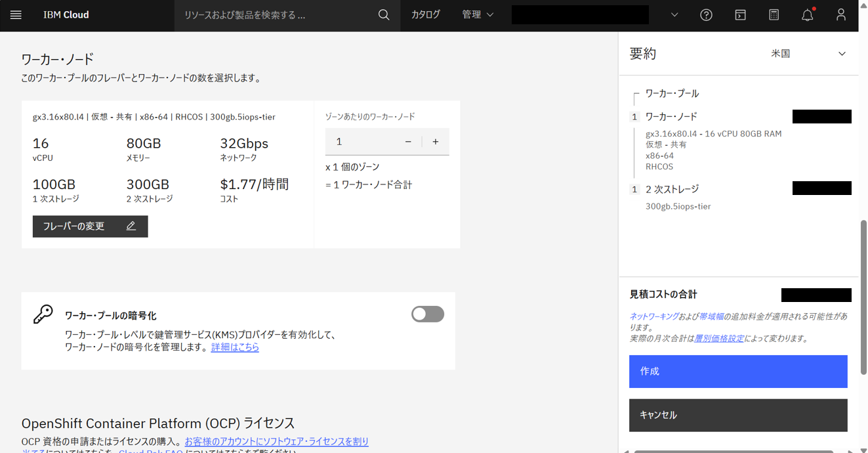Expand the account selector chevron
Screen dimensions: 868x453
(674, 15)
